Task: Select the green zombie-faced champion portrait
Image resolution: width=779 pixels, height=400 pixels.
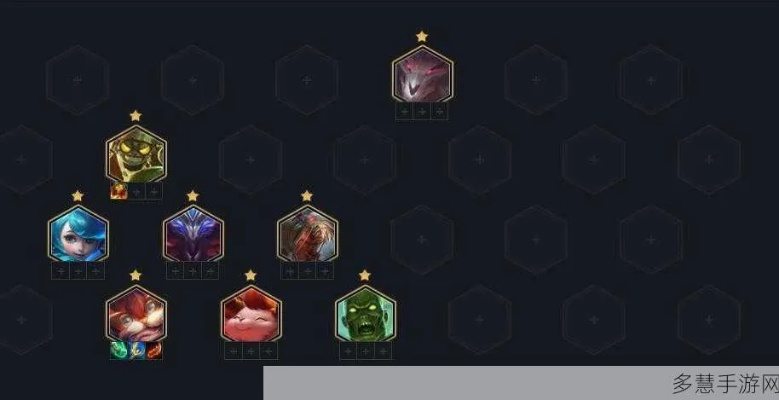Action: (366, 314)
